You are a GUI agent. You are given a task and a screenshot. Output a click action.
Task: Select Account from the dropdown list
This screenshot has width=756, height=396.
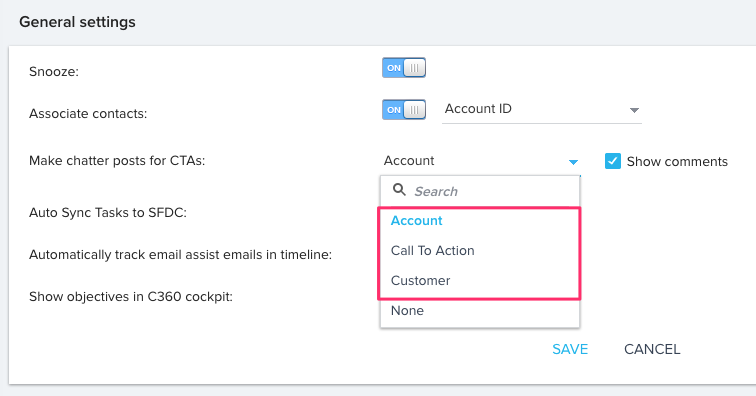coord(480,221)
